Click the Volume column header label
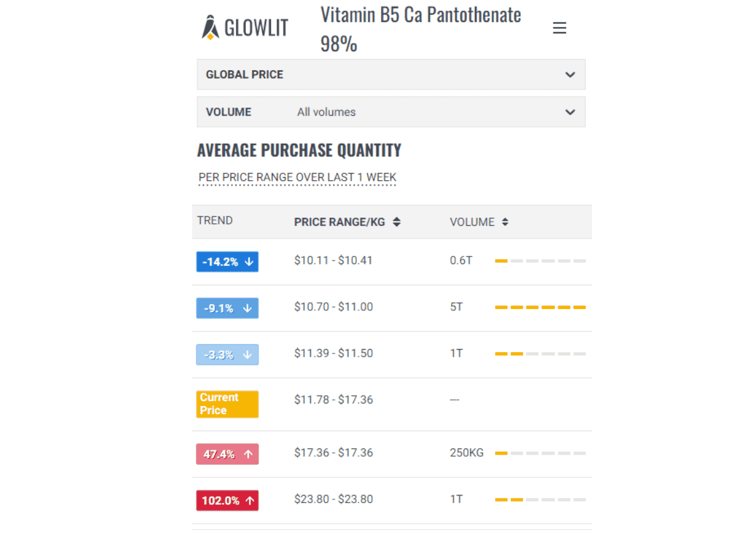Screen dimensions: 756x533 click(x=472, y=222)
